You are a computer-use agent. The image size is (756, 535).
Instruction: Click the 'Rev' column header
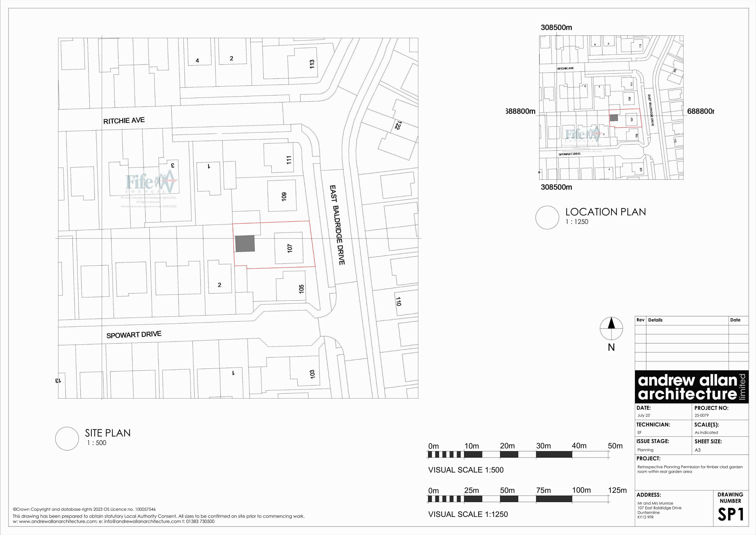(x=640, y=320)
